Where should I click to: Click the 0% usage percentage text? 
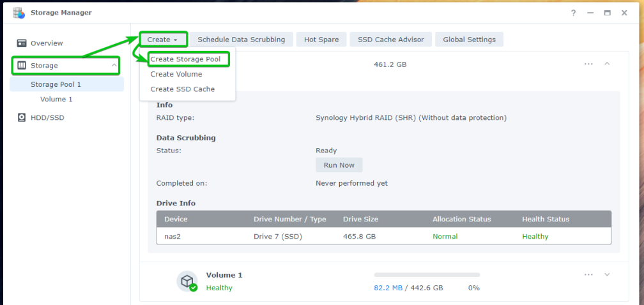point(474,288)
